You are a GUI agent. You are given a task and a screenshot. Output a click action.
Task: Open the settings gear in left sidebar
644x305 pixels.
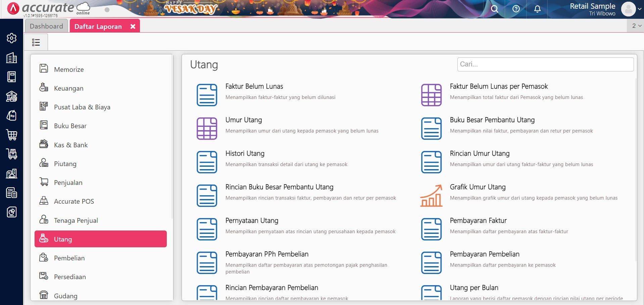point(12,38)
